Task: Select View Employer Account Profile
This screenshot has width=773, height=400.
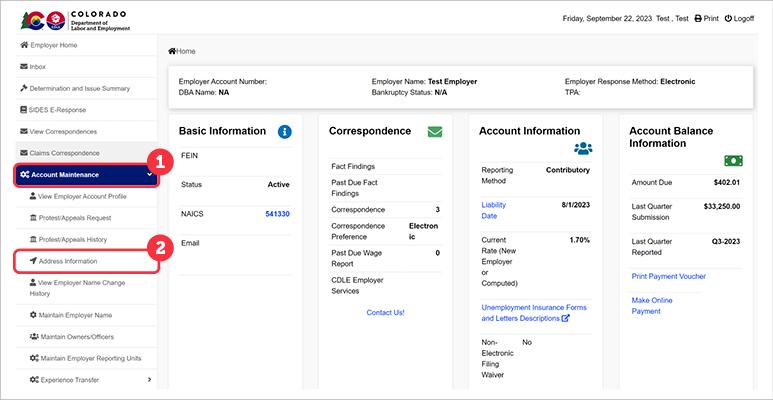Action: pos(81,196)
